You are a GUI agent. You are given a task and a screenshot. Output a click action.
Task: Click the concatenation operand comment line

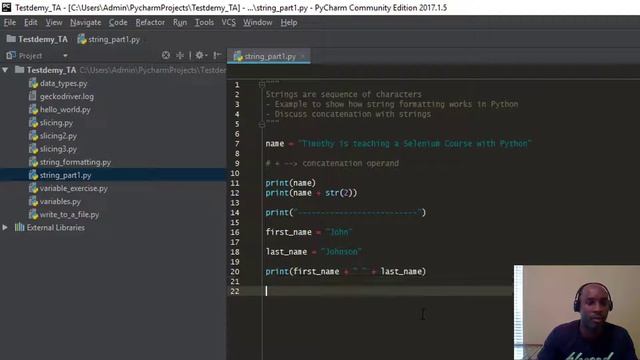point(332,163)
